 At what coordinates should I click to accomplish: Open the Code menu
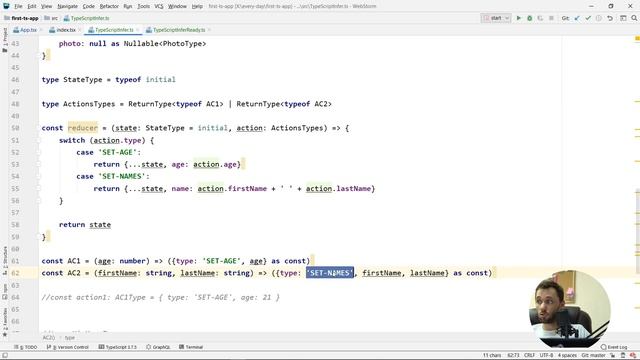tap(89, 6)
